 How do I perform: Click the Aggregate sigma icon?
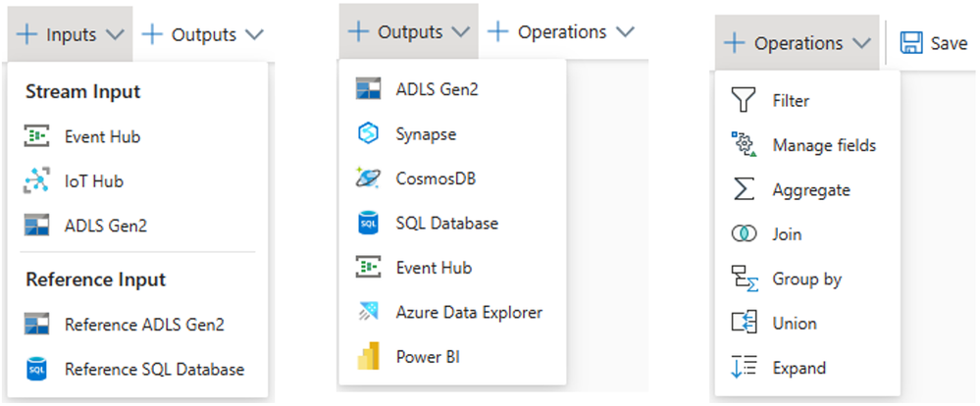coord(745,189)
